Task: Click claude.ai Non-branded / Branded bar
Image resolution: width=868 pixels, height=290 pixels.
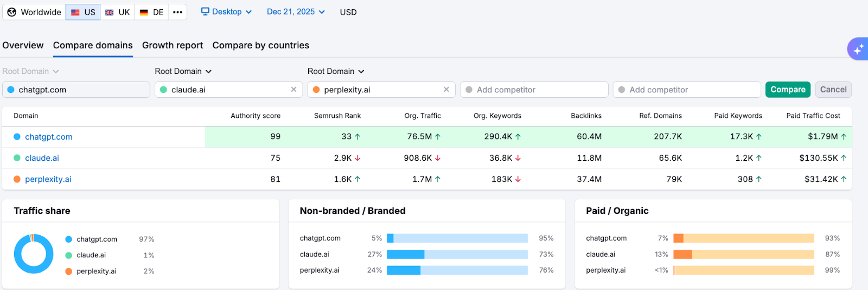Action: click(x=457, y=254)
